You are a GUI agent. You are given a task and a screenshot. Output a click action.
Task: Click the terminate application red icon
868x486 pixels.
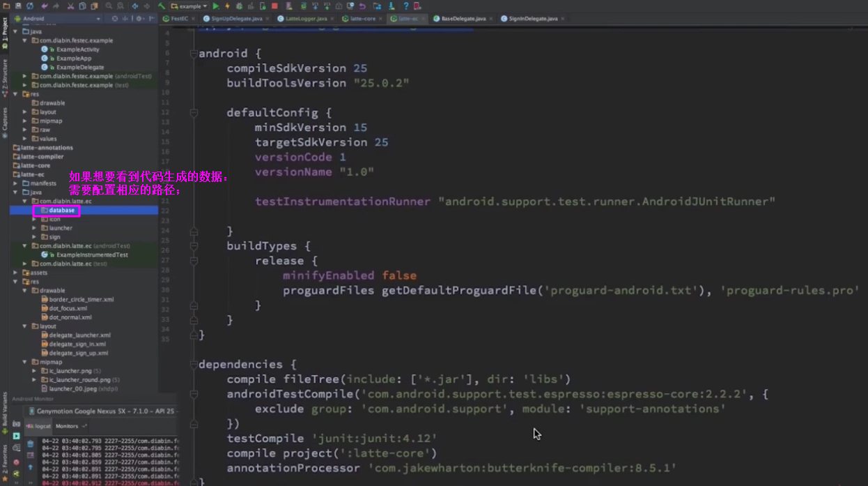[x=17, y=462]
